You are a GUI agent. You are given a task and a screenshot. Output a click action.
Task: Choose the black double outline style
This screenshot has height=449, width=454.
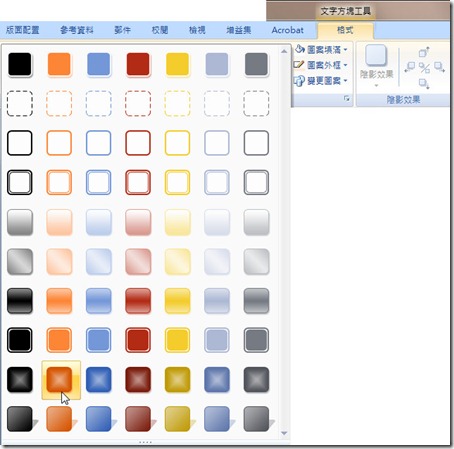20,182
